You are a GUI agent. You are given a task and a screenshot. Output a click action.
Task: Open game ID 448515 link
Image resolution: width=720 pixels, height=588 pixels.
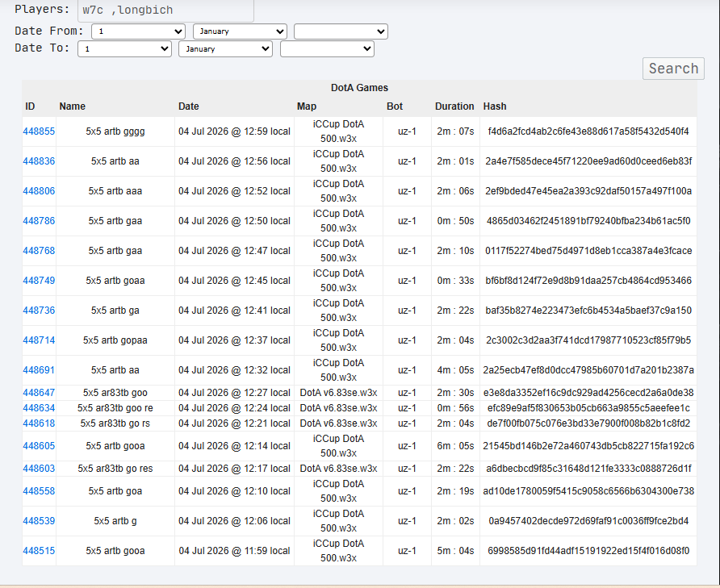point(39,551)
